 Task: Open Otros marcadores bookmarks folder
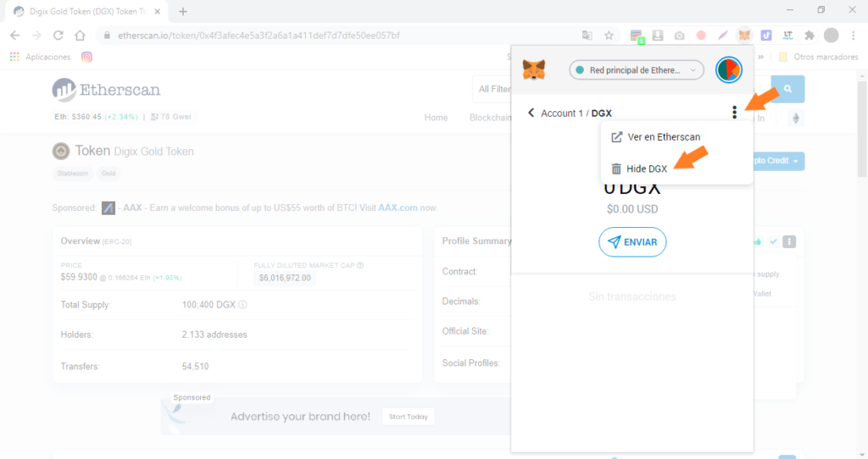point(819,57)
